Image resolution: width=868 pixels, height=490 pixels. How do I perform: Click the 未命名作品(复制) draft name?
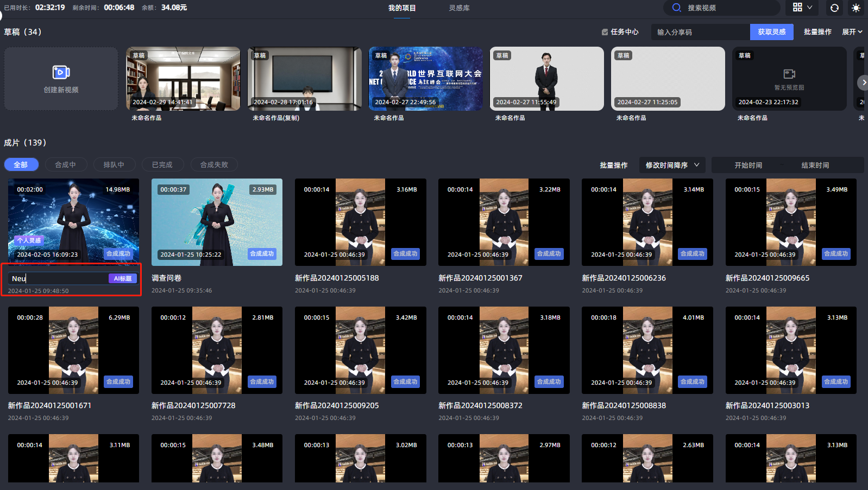tap(276, 118)
